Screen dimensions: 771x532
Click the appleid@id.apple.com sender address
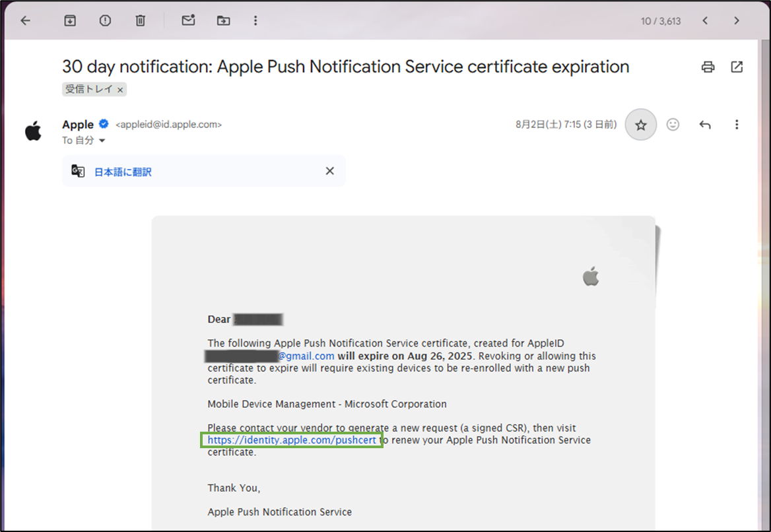pos(169,124)
